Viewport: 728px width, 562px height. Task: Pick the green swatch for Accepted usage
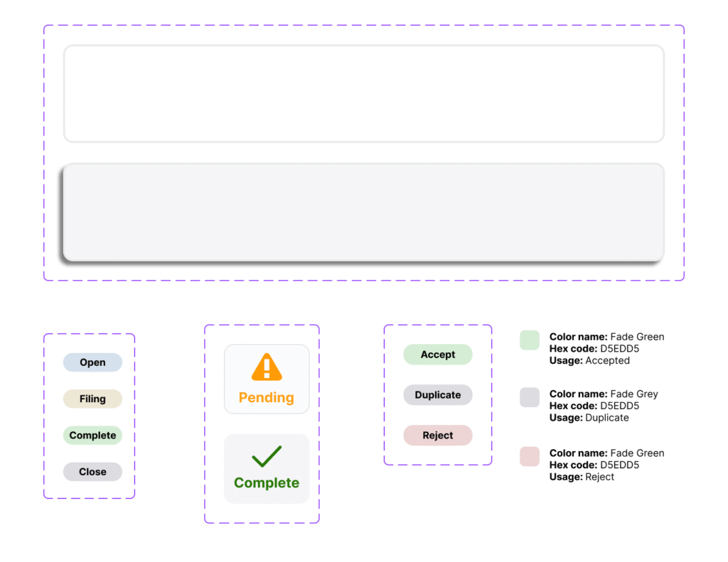click(530, 340)
